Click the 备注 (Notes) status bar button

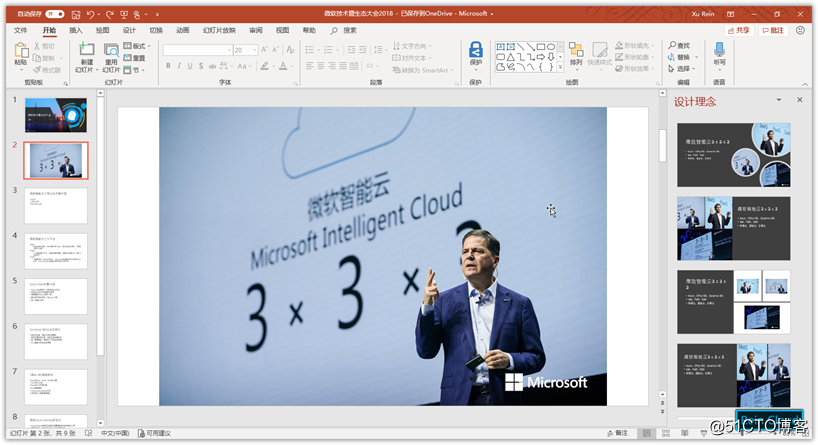(x=618, y=433)
